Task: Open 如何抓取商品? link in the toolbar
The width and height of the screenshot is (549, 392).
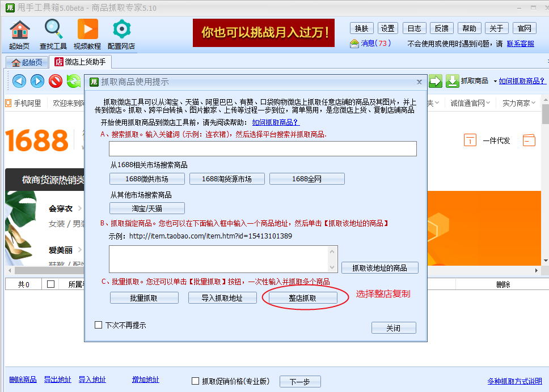Action: (x=522, y=81)
